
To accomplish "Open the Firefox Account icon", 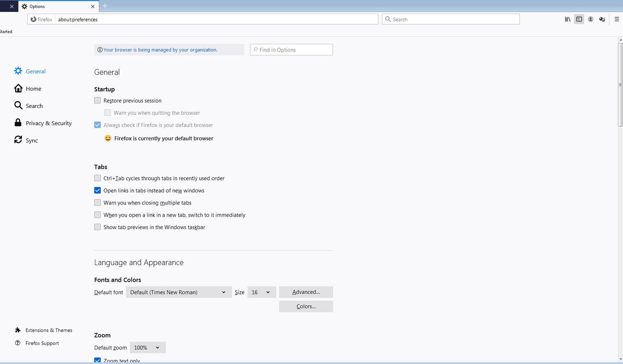I will (x=590, y=19).
